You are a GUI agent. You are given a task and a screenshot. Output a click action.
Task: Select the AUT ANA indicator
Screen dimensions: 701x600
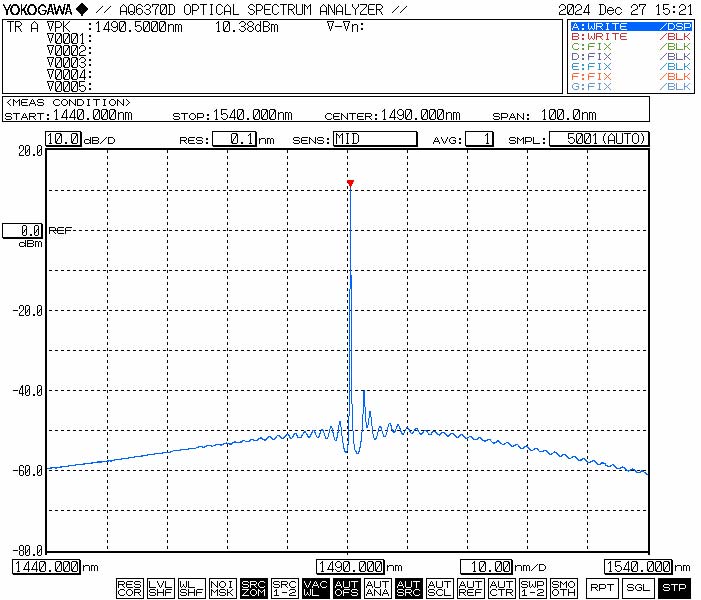pos(377,588)
